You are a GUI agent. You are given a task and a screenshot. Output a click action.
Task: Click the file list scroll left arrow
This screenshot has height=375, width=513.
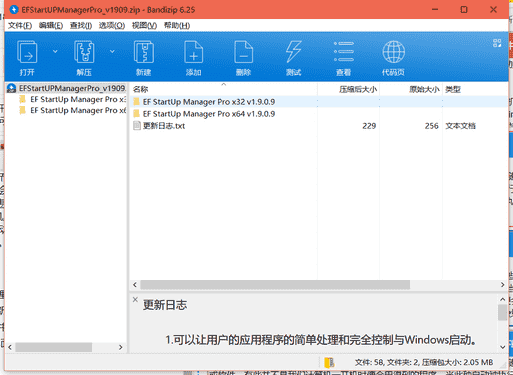pos(135,285)
